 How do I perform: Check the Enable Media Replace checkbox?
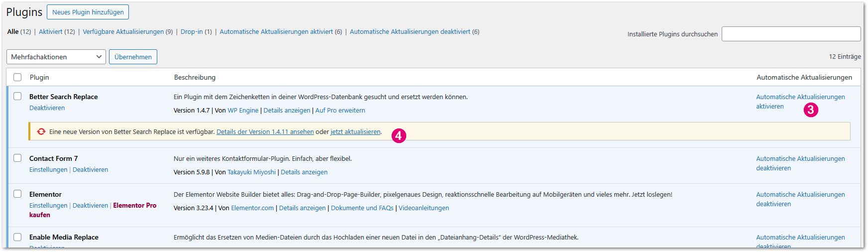(17, 237)
